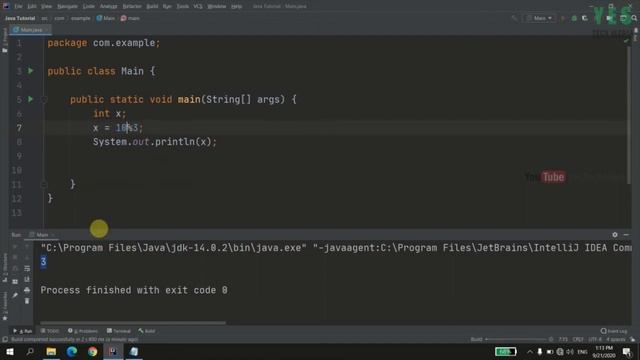Open Problems tool window tab
This screenshot has width=640, height=360.
pyautogui.click(x=83, y=331)
